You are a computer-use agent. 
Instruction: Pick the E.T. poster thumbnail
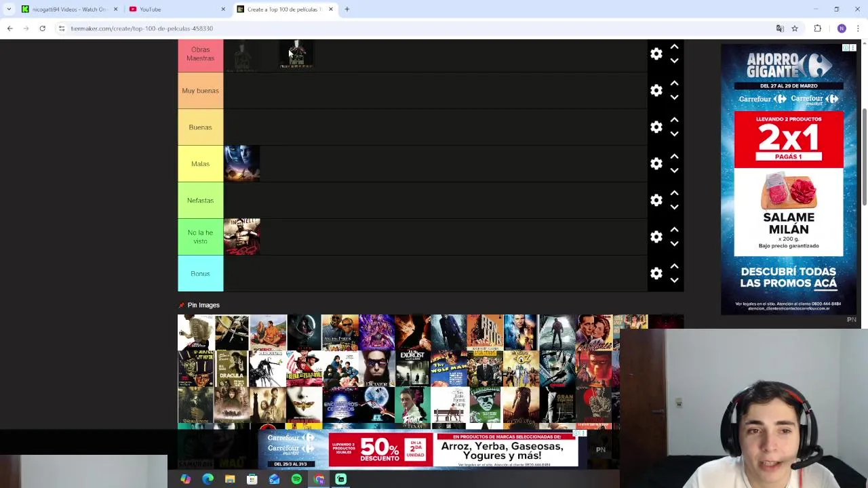tap(376, 405)
